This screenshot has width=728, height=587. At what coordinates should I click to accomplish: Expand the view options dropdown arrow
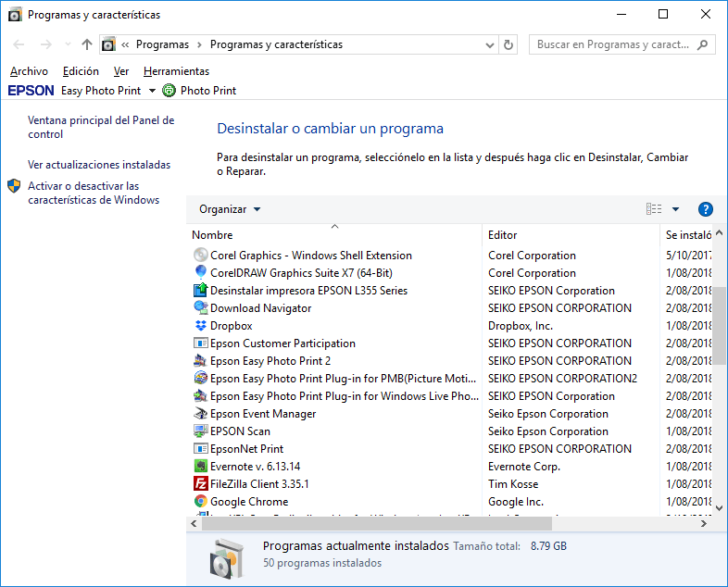pyautogui.click(x=675, y=209)
